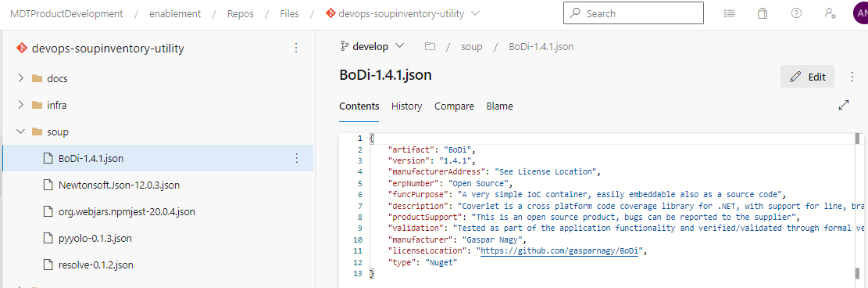Open more options for devops-soupinventory-utility repository
The image size is (868, 288).
[296, 48]
